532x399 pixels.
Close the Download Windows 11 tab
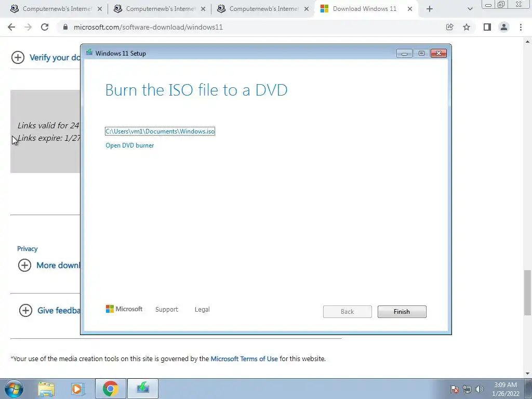[x=410, y=9]
